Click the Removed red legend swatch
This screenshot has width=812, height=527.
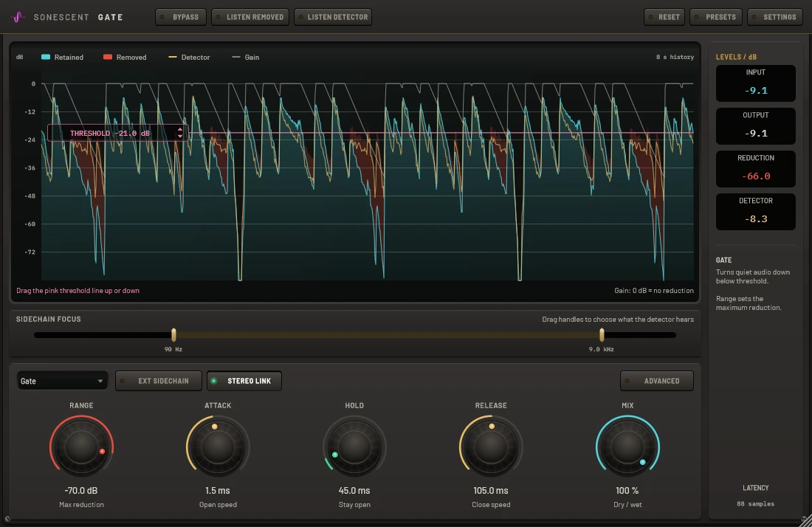(108, 57)
